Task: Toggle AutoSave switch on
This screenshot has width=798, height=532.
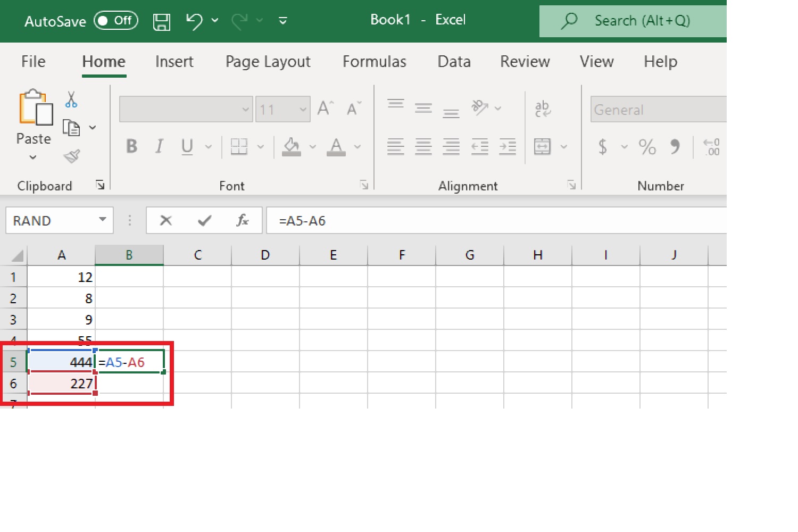Action: [116, 21]
